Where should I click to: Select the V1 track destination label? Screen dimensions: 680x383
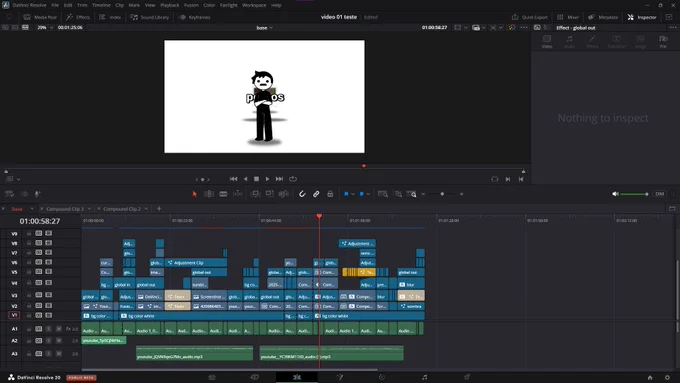(x=14, y=315)
